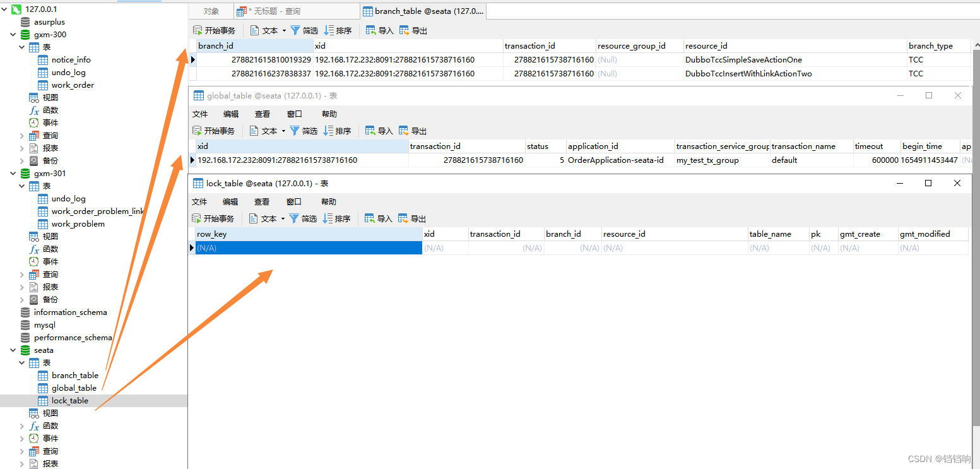Click 导入 in lock_table window toolbar
Image resolution: width=980 pixels, height=469 pixels.
tap(378, 218)
